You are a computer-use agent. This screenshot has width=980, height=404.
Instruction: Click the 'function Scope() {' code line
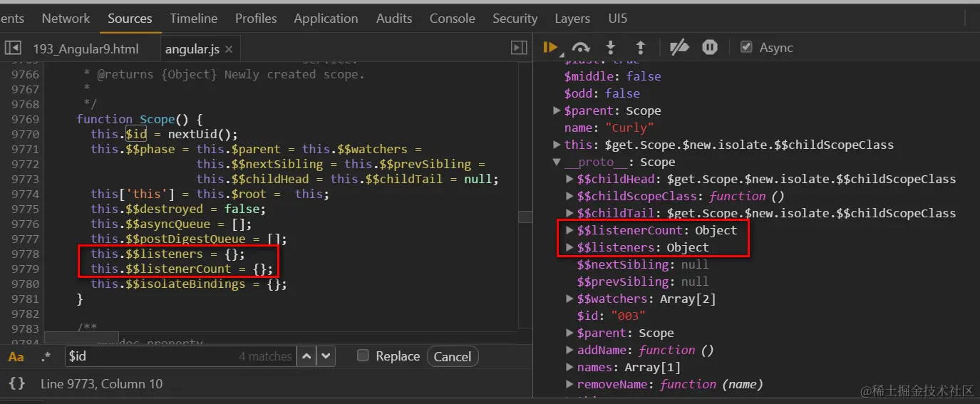click(140, 119)
